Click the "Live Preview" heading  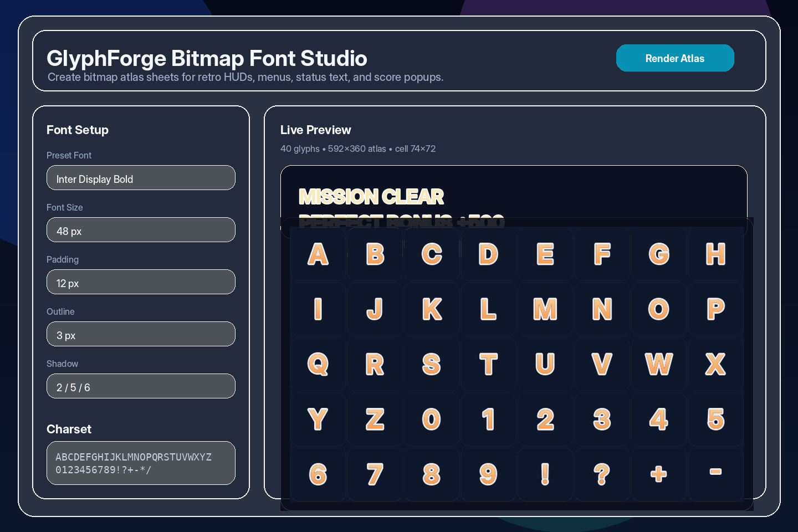[x=315, y=130]
